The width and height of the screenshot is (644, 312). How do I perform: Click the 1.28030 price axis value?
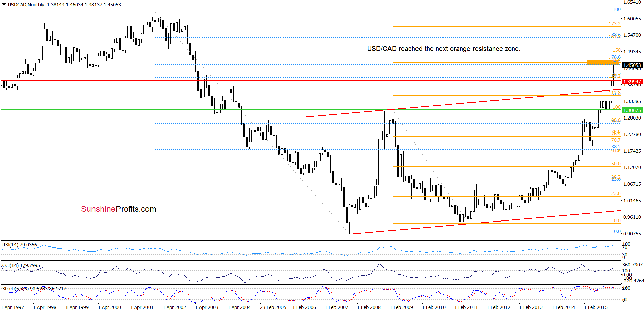pyautogui.click(x=632, y=118)
